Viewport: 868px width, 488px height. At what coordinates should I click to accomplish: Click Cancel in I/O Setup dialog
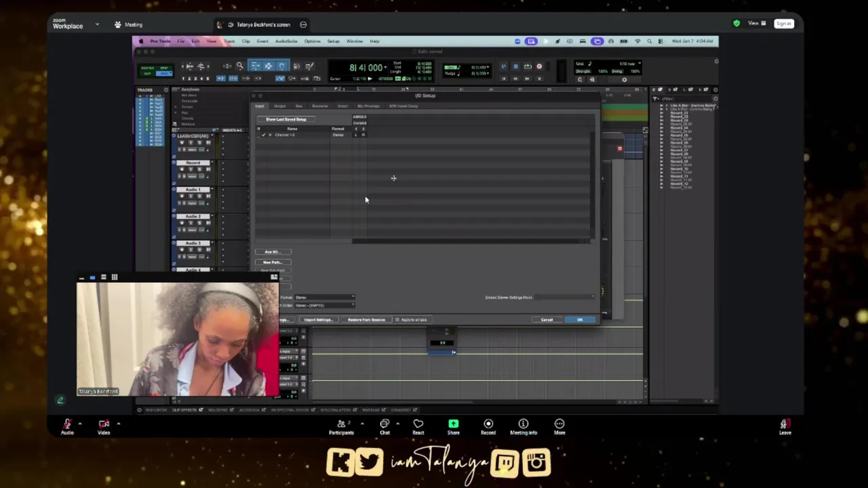(547, 320)
